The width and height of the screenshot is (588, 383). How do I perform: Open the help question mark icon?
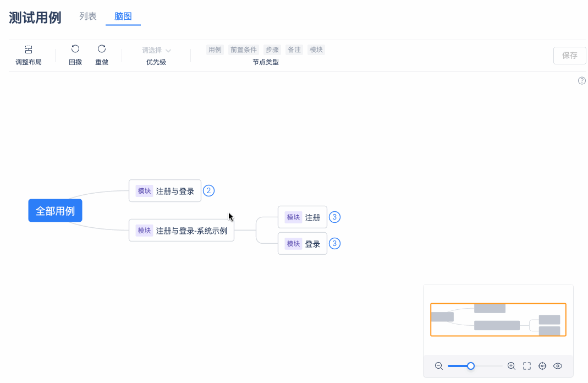[x=581, y=81]
